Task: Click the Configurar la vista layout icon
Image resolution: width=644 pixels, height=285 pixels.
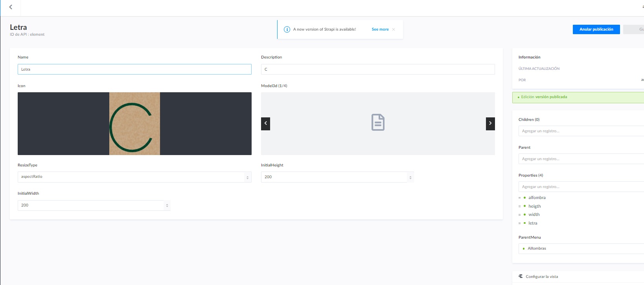Action: (521, 276)
